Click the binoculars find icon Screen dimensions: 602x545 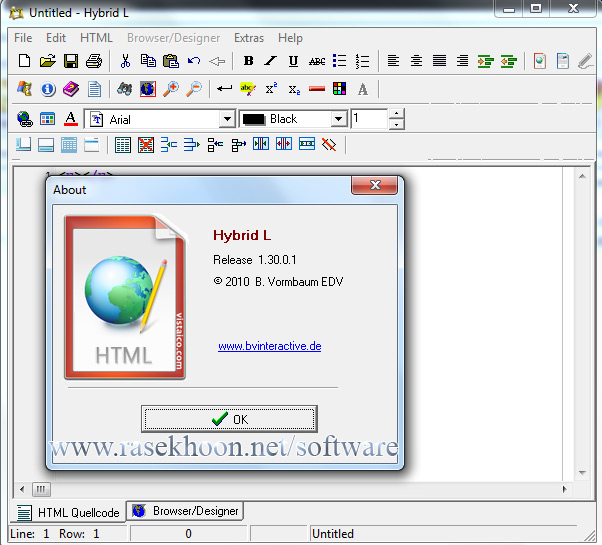tap(124, 89)
